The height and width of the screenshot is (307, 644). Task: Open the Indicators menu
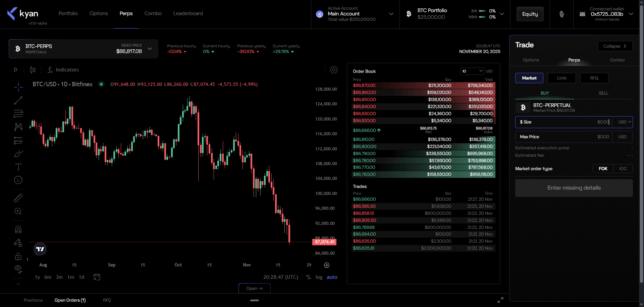(63, 70)
